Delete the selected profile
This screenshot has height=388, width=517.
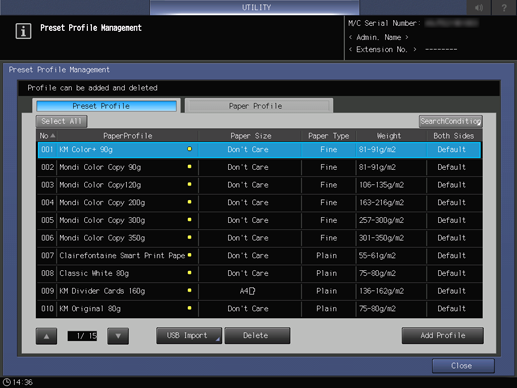point(257,335)
